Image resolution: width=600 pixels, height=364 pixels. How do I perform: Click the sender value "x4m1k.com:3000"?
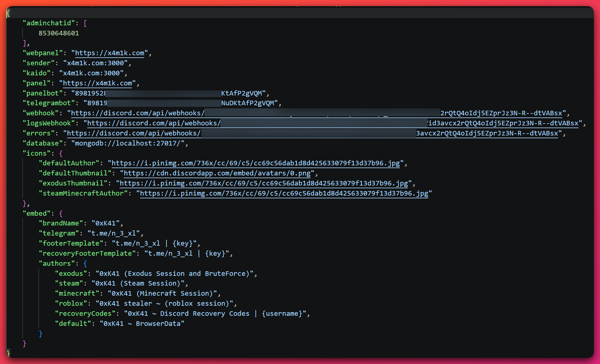[95, 63]
